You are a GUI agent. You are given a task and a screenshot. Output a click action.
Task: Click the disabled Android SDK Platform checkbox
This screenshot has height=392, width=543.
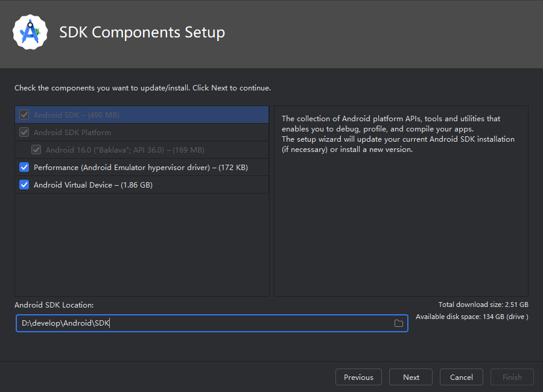(x=24, y=132)
